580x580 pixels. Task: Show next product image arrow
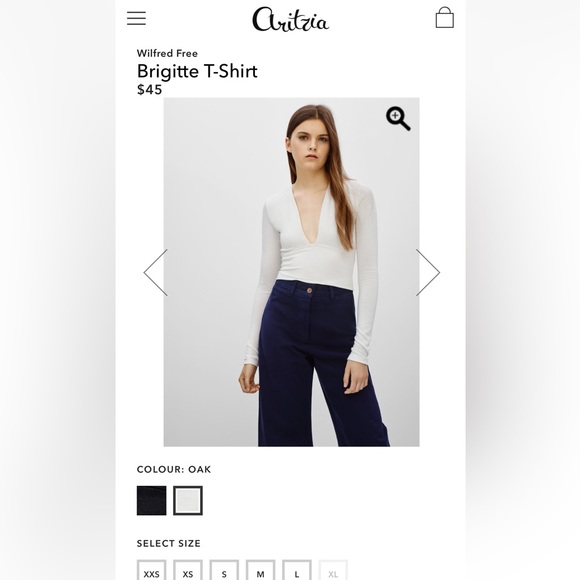pos(428,273)
